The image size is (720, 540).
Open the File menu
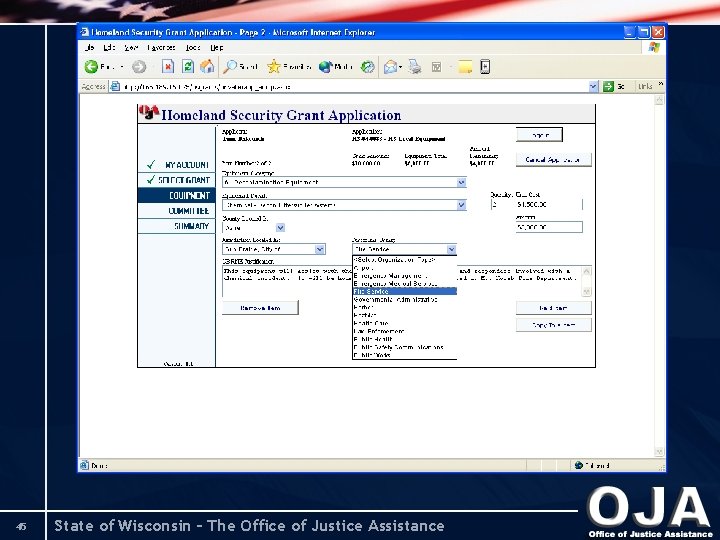pyautogui.click(x=90, y=47)
